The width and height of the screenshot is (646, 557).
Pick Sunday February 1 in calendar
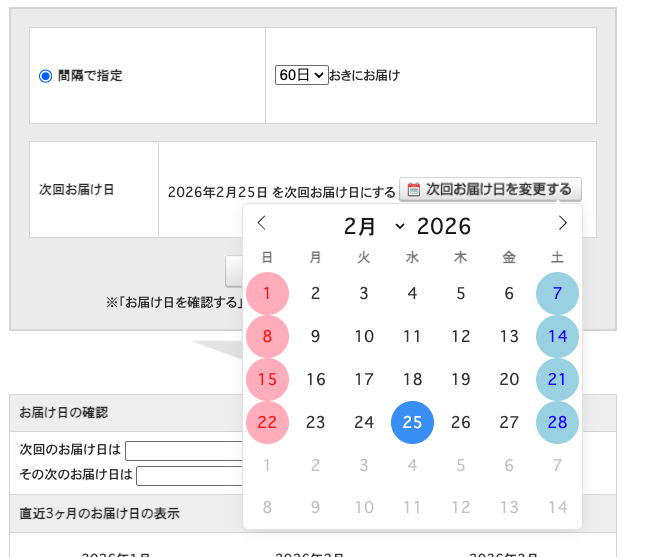(267, 293)
